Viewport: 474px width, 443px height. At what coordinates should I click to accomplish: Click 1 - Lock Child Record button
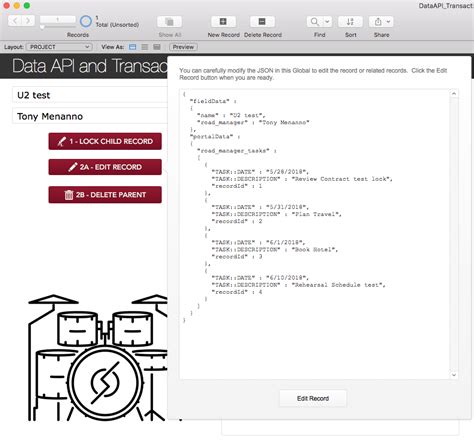coord(105,141)
